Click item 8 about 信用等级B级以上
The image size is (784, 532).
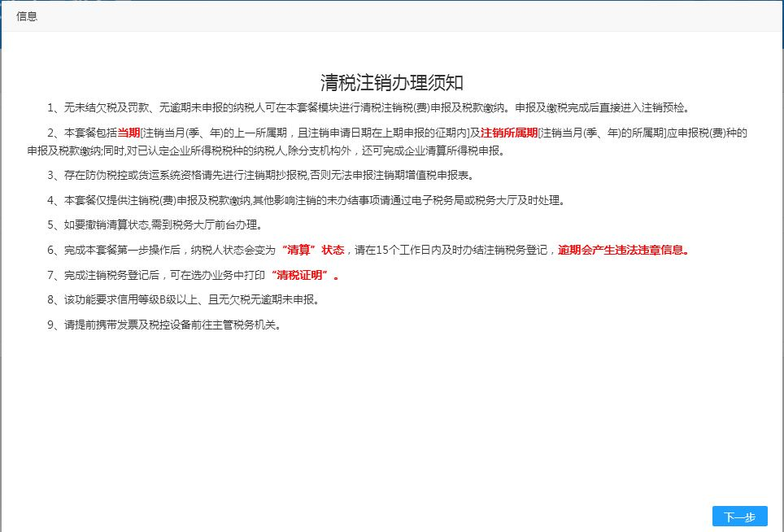pos(184,299)
